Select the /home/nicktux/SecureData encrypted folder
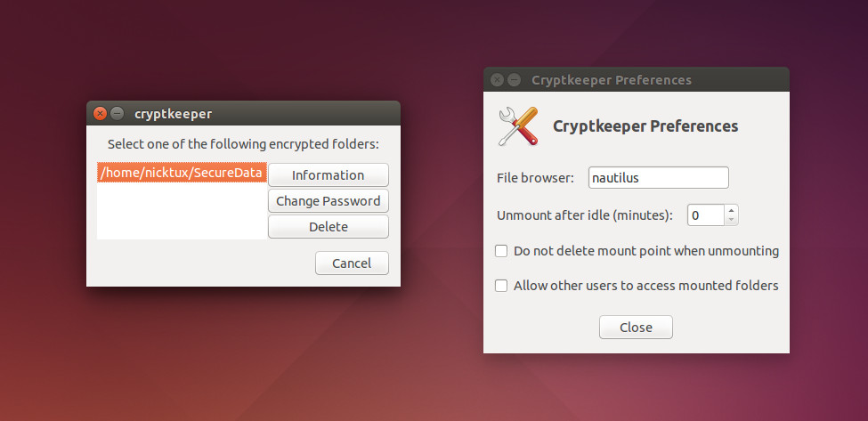 182,173
